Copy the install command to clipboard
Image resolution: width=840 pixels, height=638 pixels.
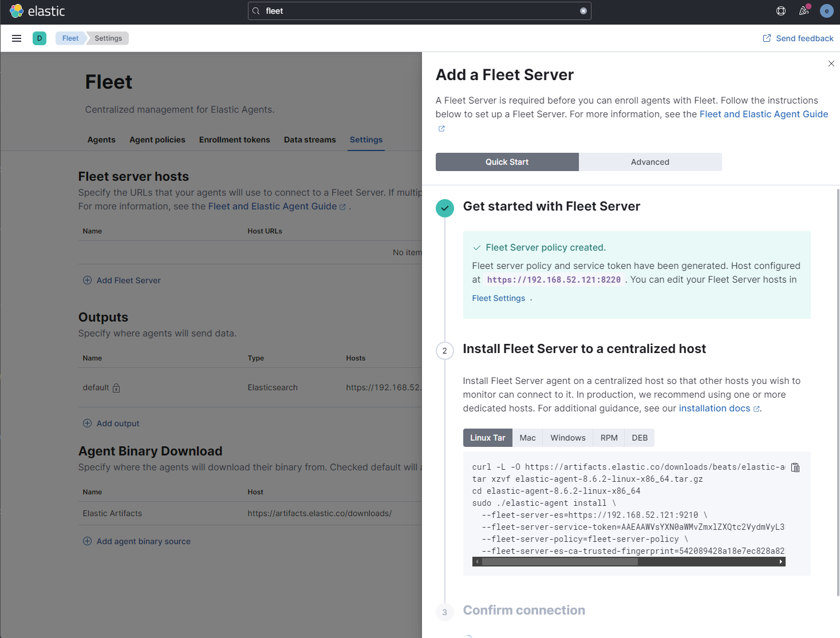point(795,467)
